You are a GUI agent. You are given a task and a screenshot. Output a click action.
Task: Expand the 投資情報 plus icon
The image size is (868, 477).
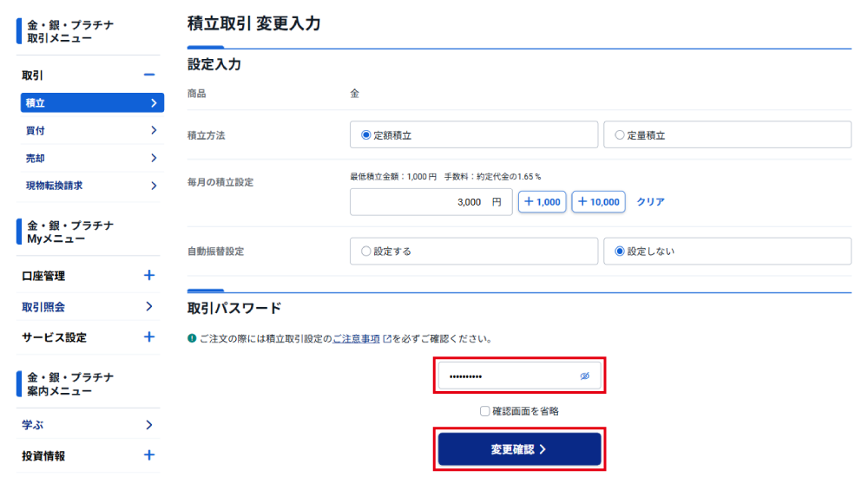click(x=149, y=454)
